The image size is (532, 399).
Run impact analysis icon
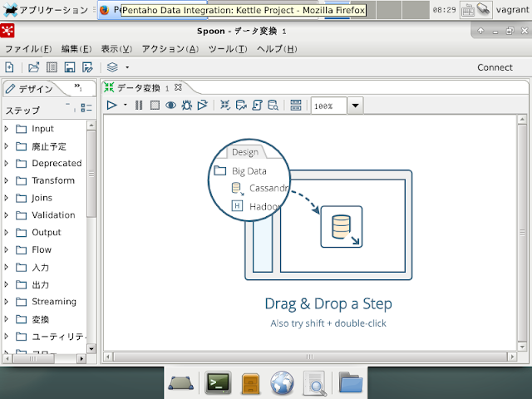[241, 106]
